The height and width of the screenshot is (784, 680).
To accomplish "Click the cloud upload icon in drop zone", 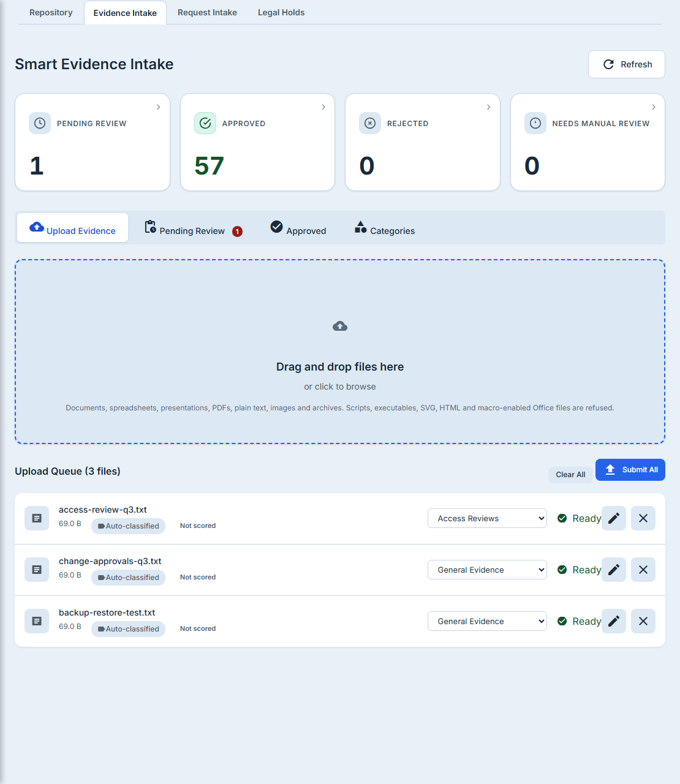I will pos(340,326).
